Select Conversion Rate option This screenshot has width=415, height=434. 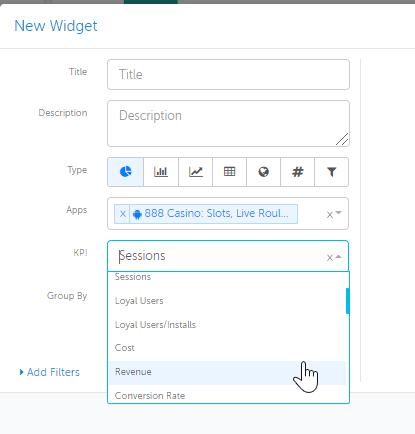[x=227, y=396]
